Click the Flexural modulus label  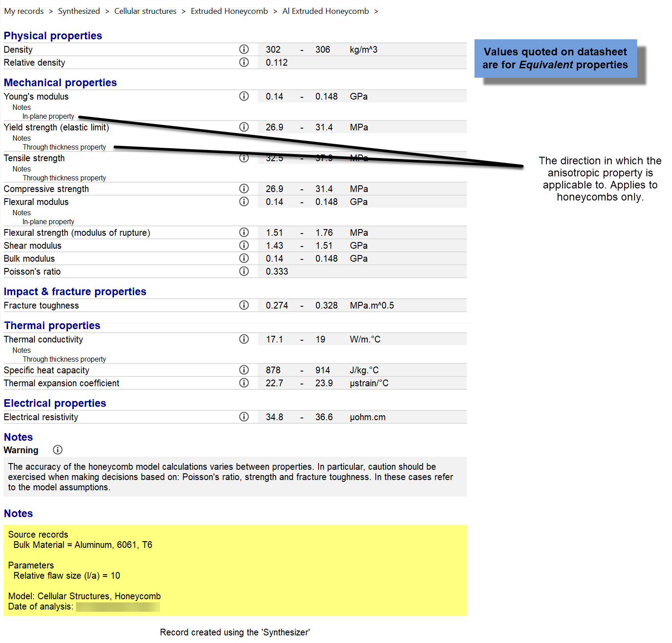[x=36, y=202]
